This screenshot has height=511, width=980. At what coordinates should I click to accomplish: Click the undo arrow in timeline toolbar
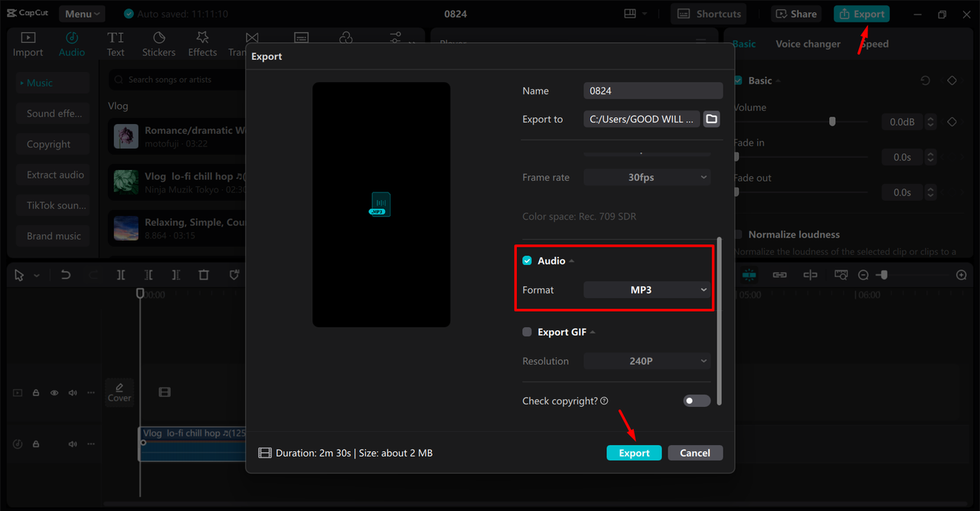[66, 275]
